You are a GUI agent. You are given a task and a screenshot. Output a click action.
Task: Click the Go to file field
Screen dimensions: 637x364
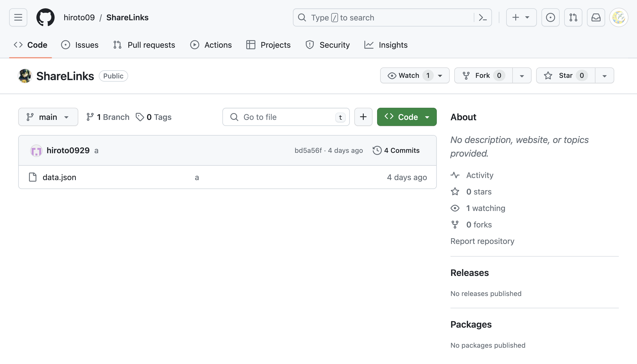[x=286, y=117]
